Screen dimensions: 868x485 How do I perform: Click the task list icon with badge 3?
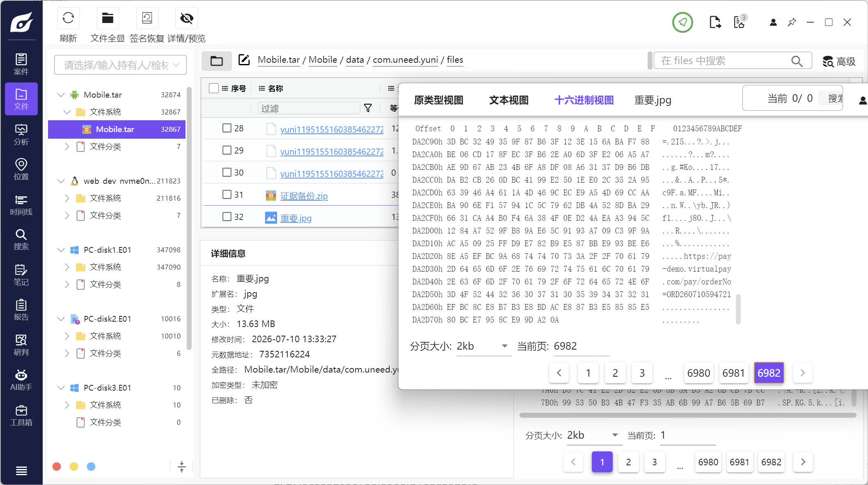(x=740, y=22)
